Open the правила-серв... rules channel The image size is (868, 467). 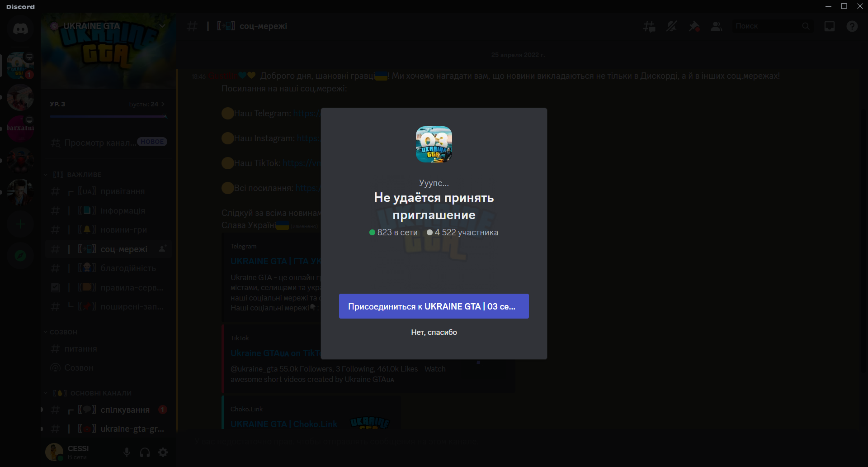108,288
